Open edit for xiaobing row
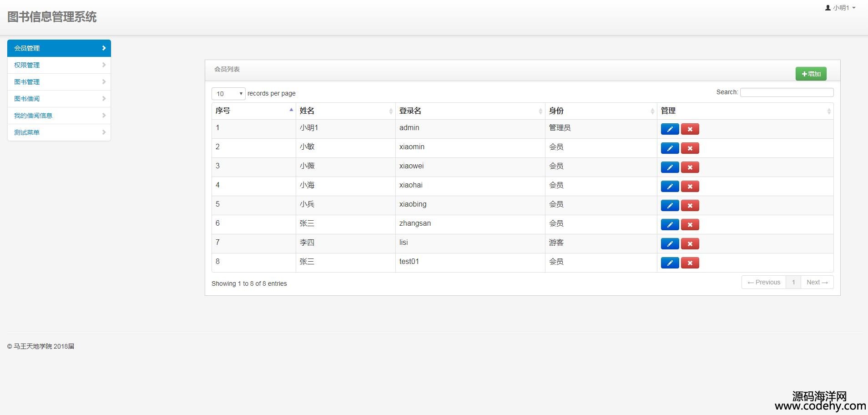The image size is (868, 415). [670, 206]
